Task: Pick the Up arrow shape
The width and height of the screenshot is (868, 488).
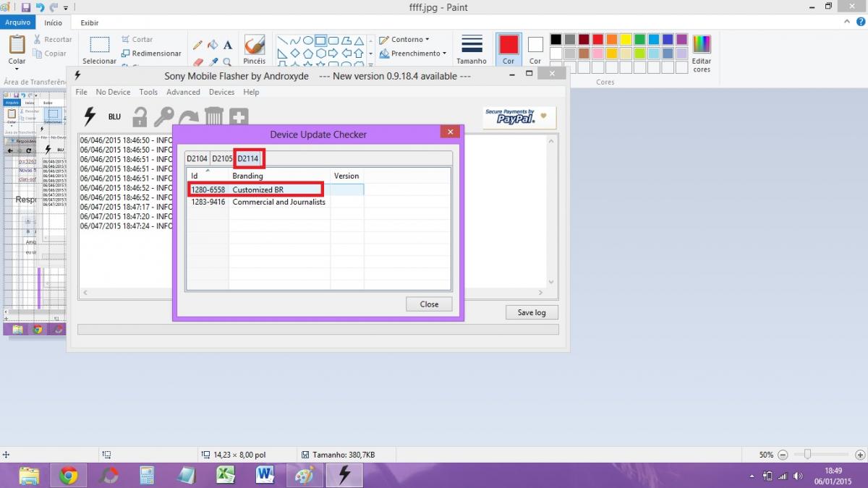Action: pyautogui.click(x=359, y=53)
